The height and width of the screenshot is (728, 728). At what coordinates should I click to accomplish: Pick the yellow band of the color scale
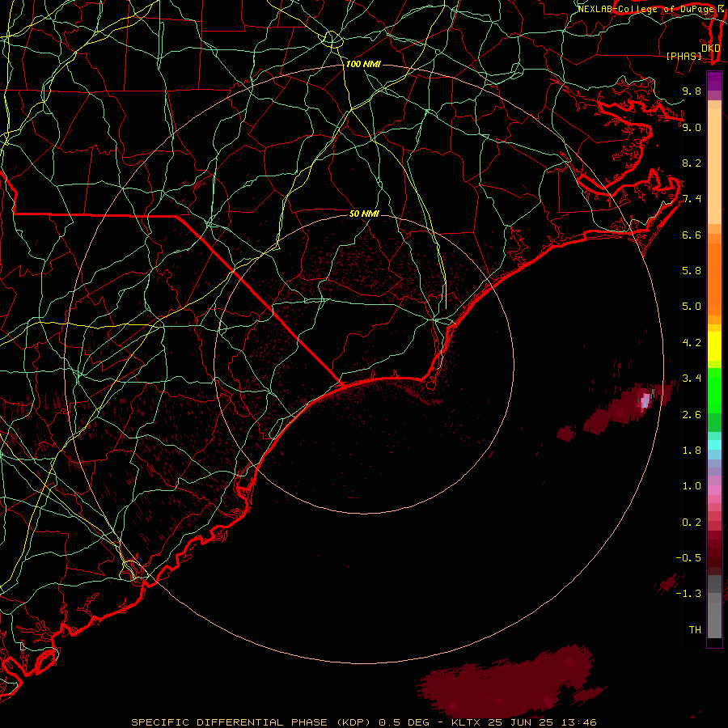[x=714, y=346]
